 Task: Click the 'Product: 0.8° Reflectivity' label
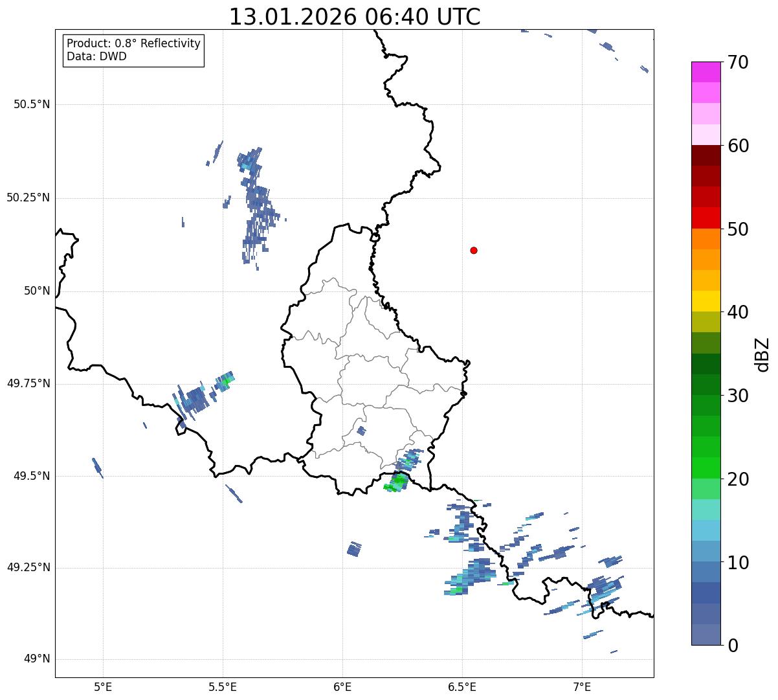click(134, 43)
